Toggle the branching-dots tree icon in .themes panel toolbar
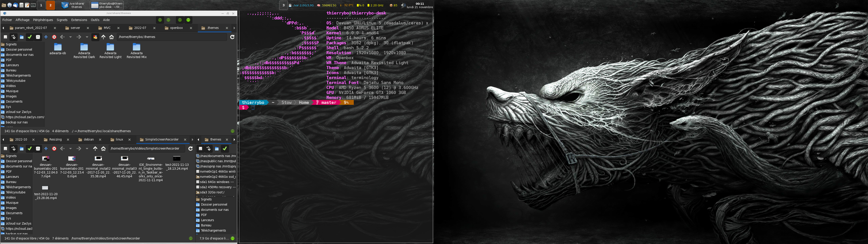 coord(14,37)
